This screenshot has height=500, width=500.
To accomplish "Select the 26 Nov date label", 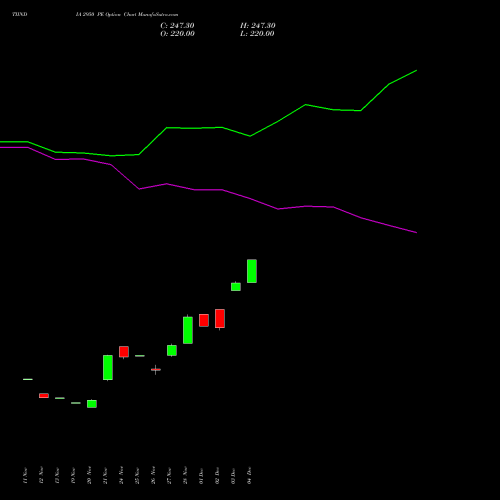I will [x=153, y=475].
